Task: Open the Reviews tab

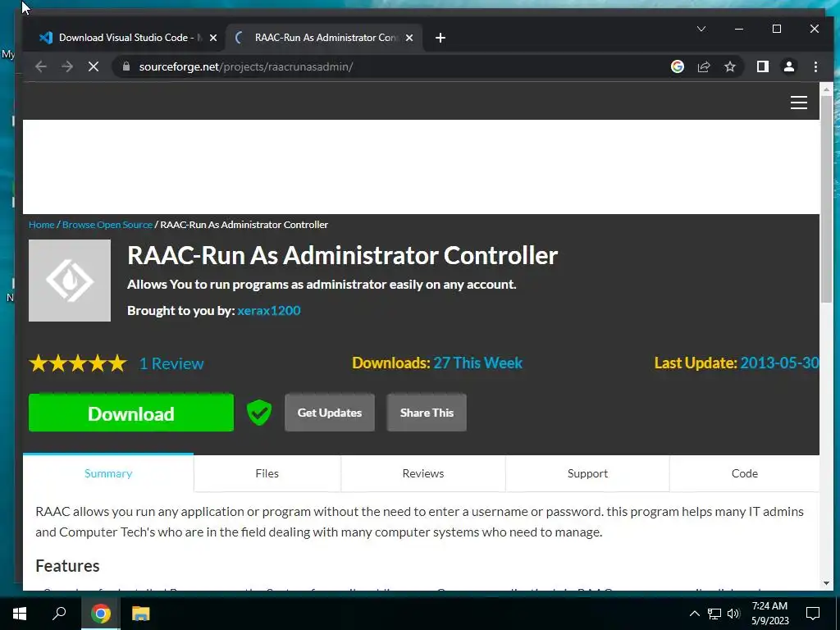Action: (x=423, y=473)
